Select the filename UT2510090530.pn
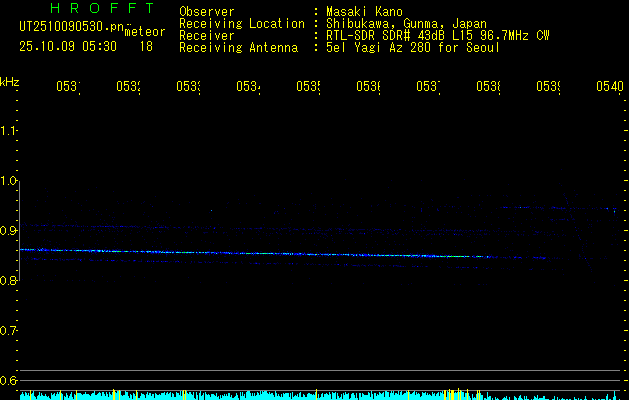The height and width of the screenshot is (400, 629). (x=71, y=27)
